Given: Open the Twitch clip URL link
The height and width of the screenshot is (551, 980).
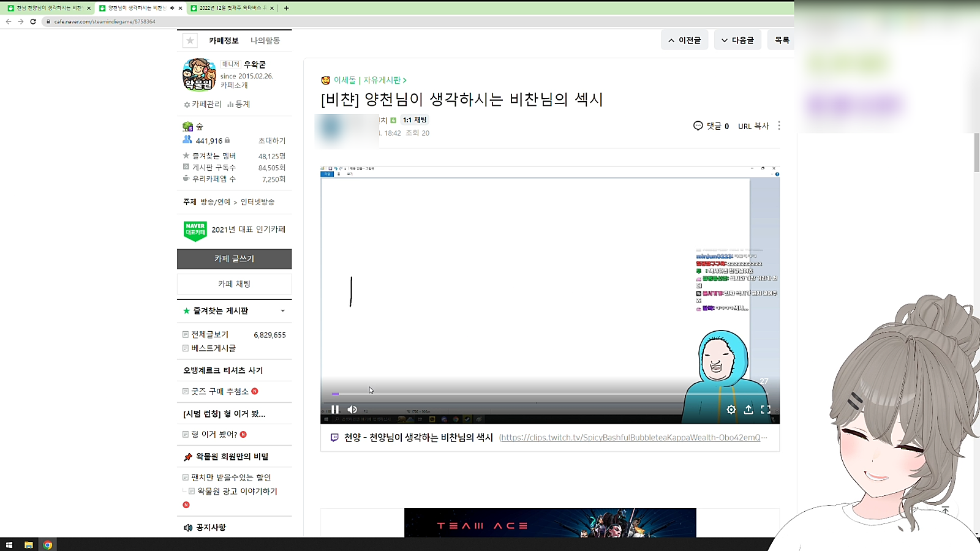Looking at the screenshot, I should point(633,438).
